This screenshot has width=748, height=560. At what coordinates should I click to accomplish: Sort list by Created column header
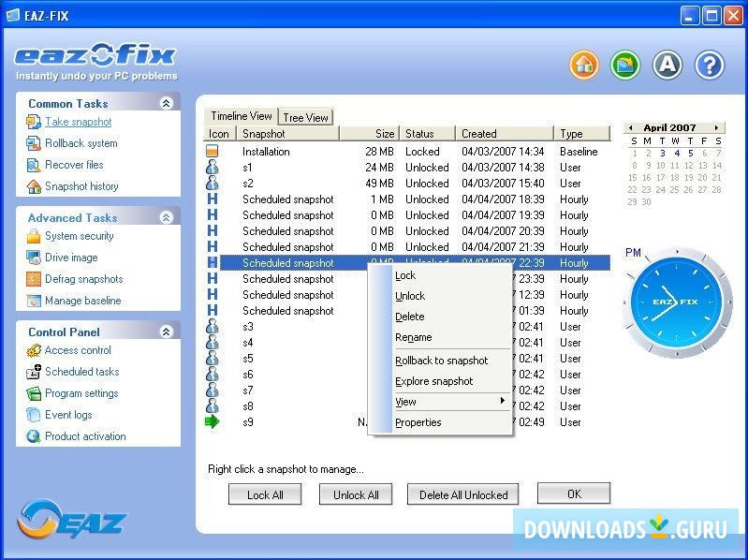(x=505, y=134)
